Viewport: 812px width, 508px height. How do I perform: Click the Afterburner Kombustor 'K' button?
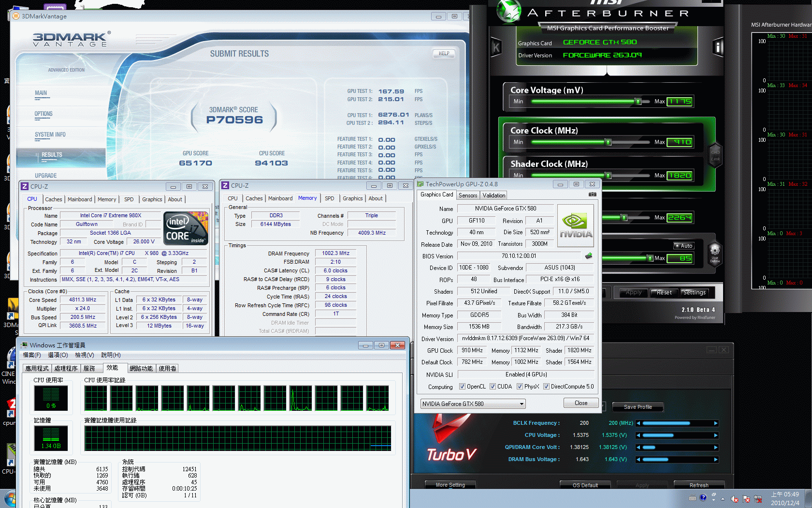point(496,47)
